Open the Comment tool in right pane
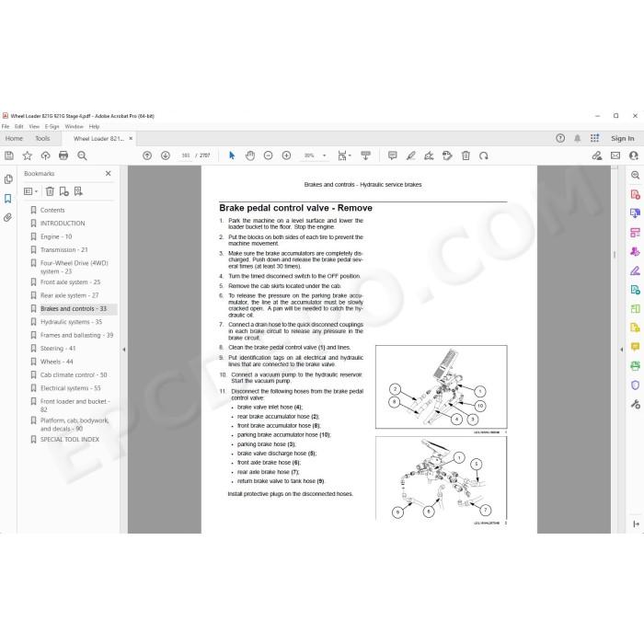644x644 pixels. [635, 347]
